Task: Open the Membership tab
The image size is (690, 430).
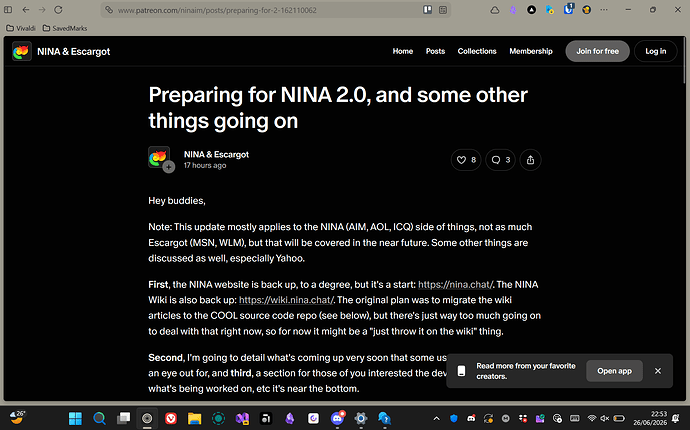Action: click(531, 51)
